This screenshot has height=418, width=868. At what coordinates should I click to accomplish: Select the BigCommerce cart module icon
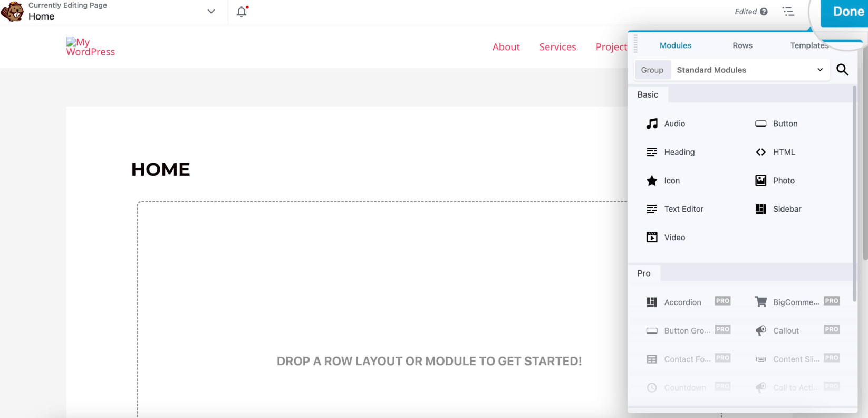(760, 302)
